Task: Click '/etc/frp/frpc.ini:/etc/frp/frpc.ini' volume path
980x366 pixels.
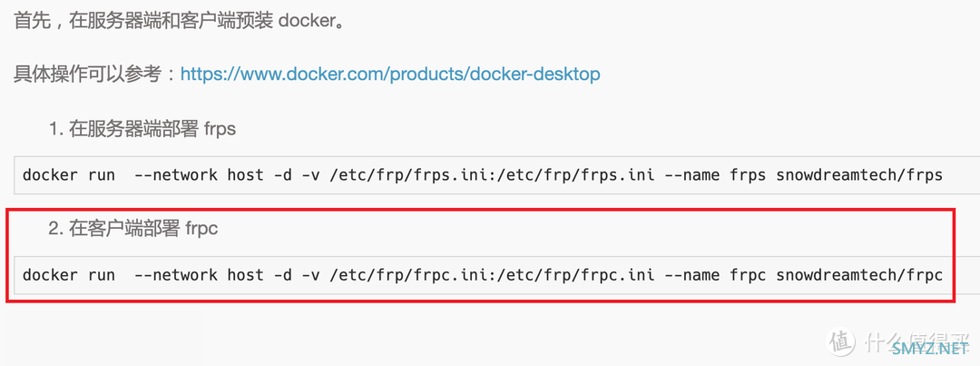Action: tap(491, 275)
